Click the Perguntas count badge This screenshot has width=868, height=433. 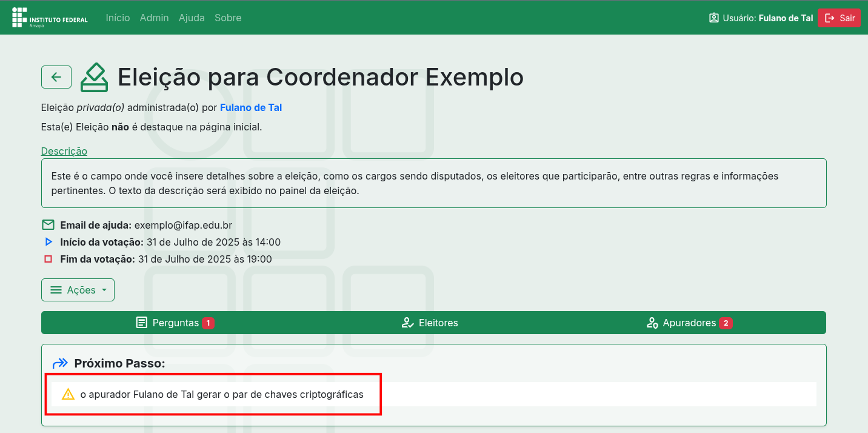click(x=208, y=323)
